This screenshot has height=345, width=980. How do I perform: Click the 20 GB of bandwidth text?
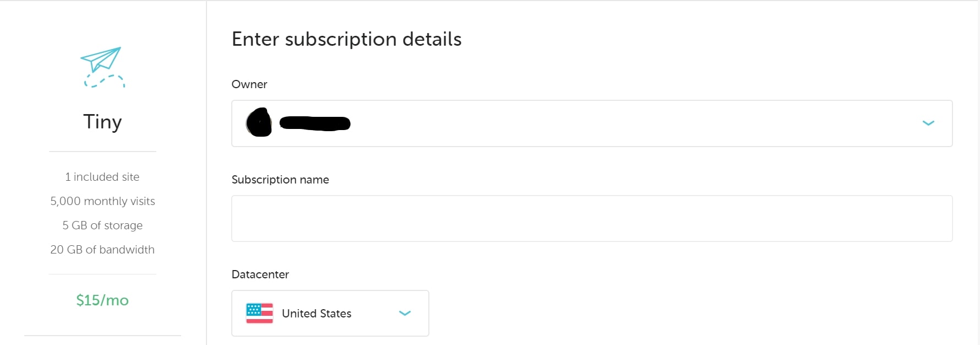[102, 250]
